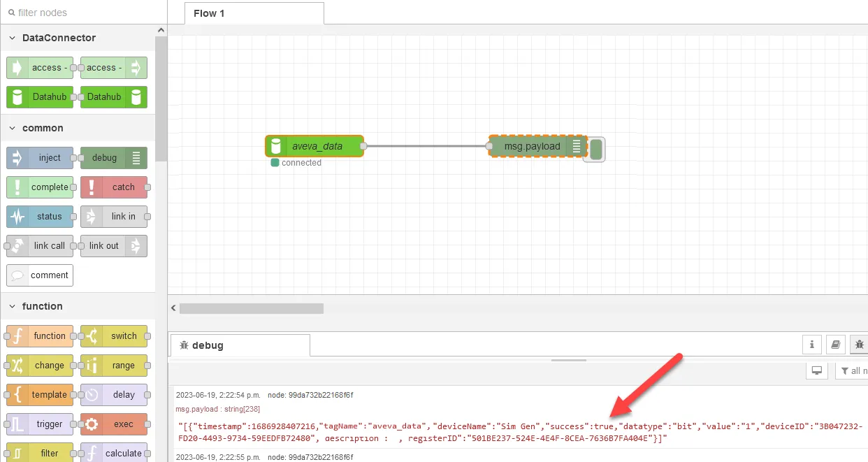Open debug output in new window

[x=816, y=370]
